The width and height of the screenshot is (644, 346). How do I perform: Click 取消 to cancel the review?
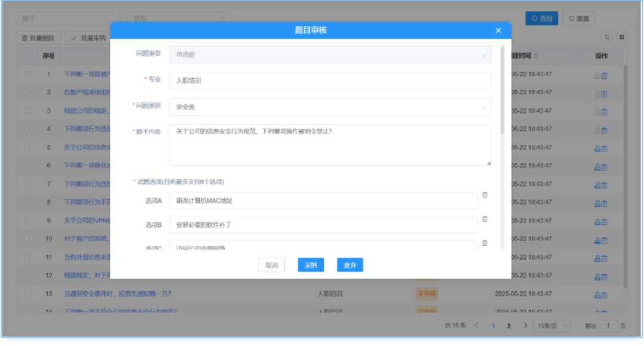coord(271,264)
